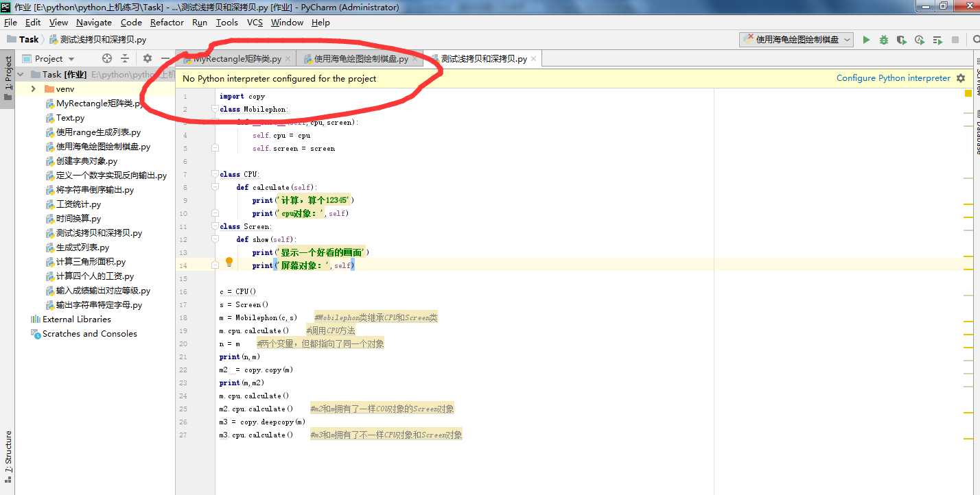Viewport: 980px width, 495px height.
Task: Open 使用range生成列表.py in project tree
Action: point(98,132)
